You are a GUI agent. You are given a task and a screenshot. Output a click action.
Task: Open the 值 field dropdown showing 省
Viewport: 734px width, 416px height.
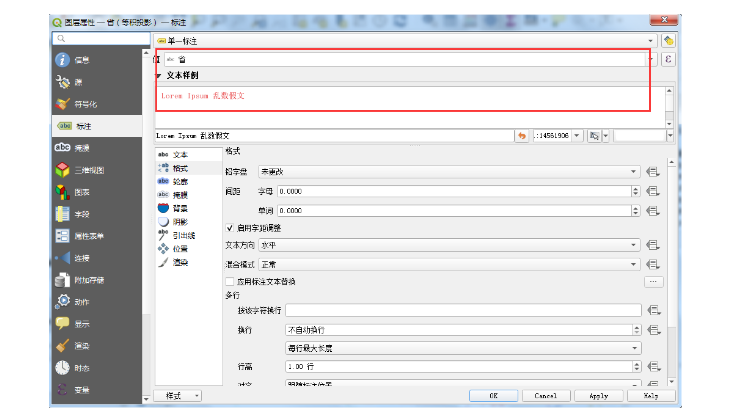tap(410, 59)
